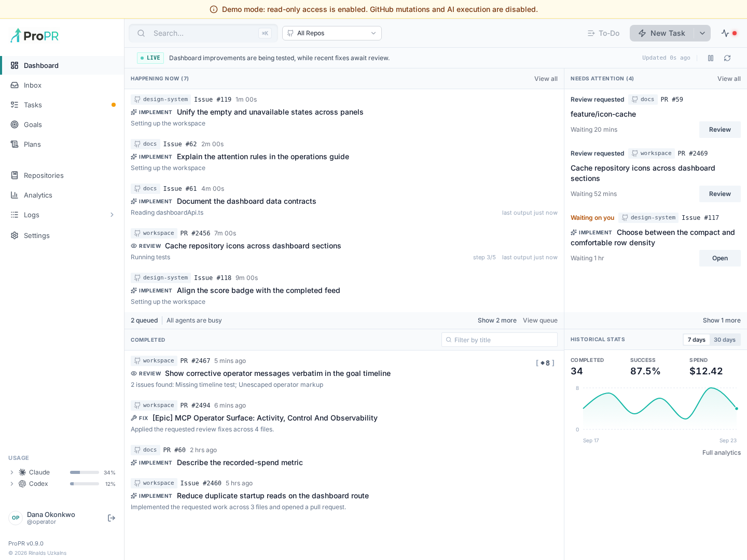Toggle the LIVE status badge

[150, 58]
